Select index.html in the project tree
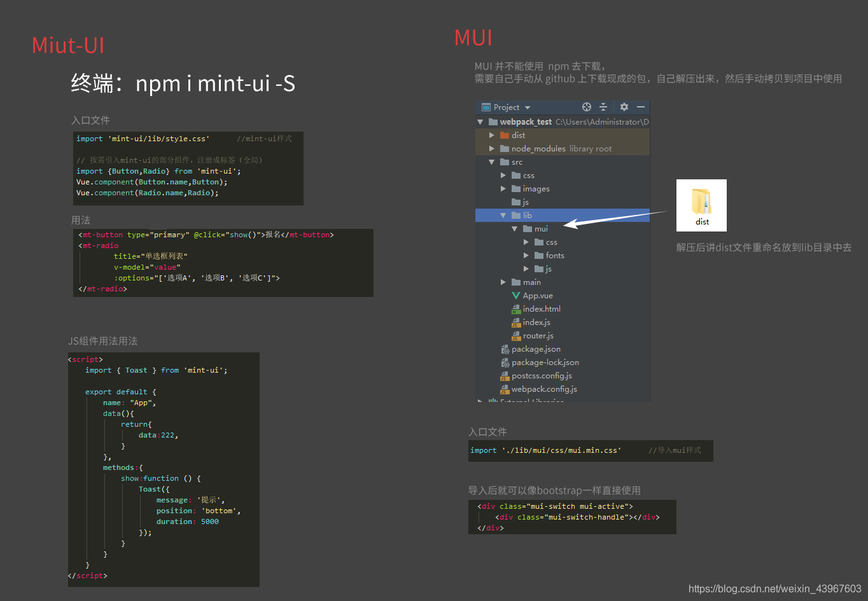 pos(542,309)
